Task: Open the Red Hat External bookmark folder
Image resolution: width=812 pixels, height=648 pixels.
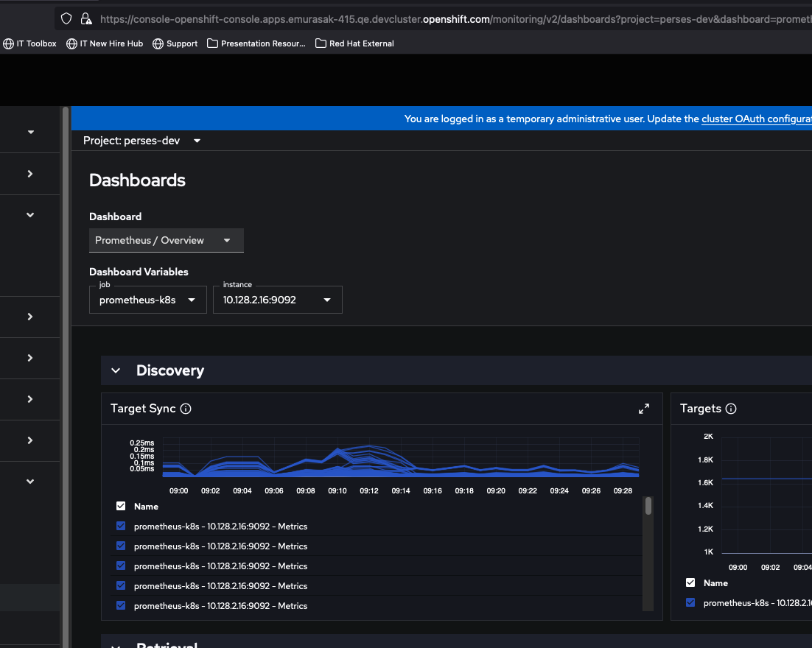Action: (354, 43)
